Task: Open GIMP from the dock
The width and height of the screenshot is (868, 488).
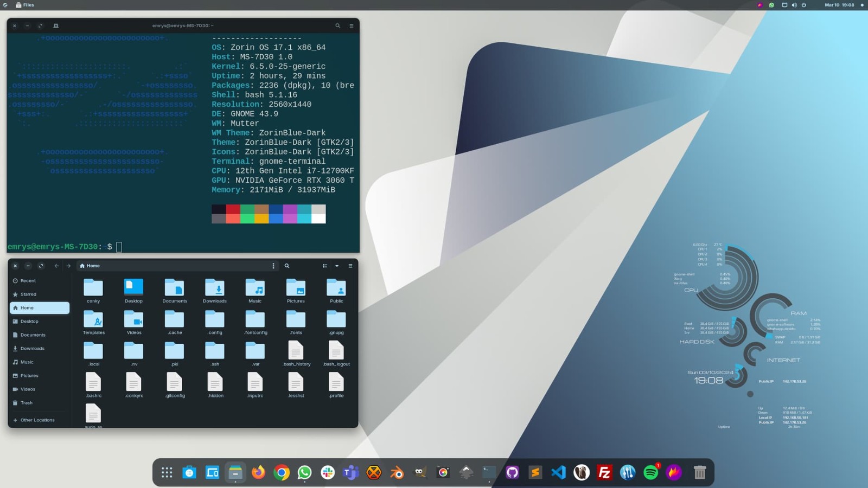Action: click(420, 473)
